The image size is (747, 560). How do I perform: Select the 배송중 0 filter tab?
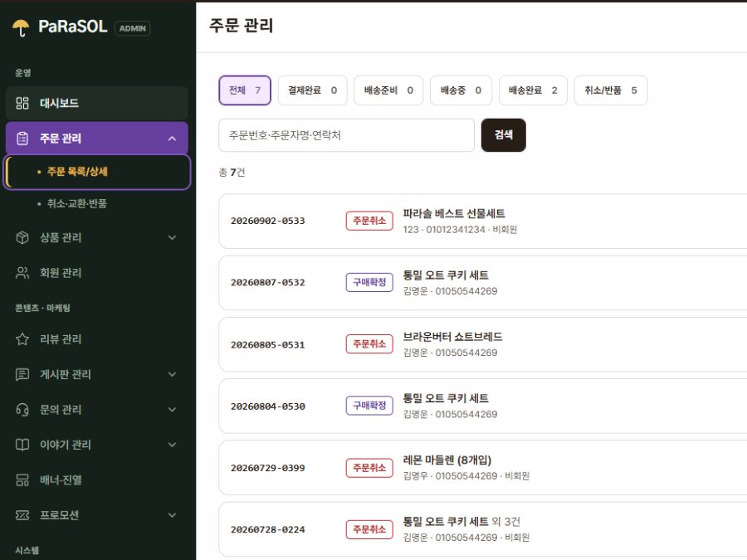461,90
